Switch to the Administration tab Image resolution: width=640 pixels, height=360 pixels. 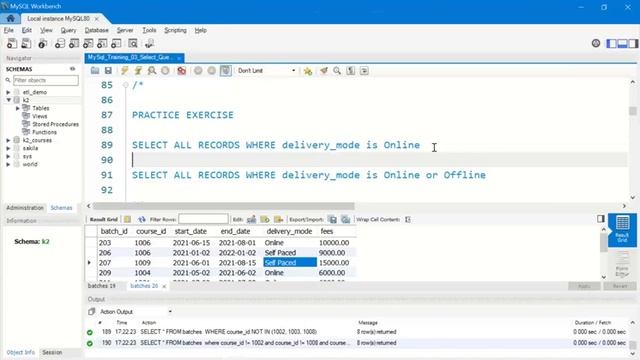click(25, 208)
